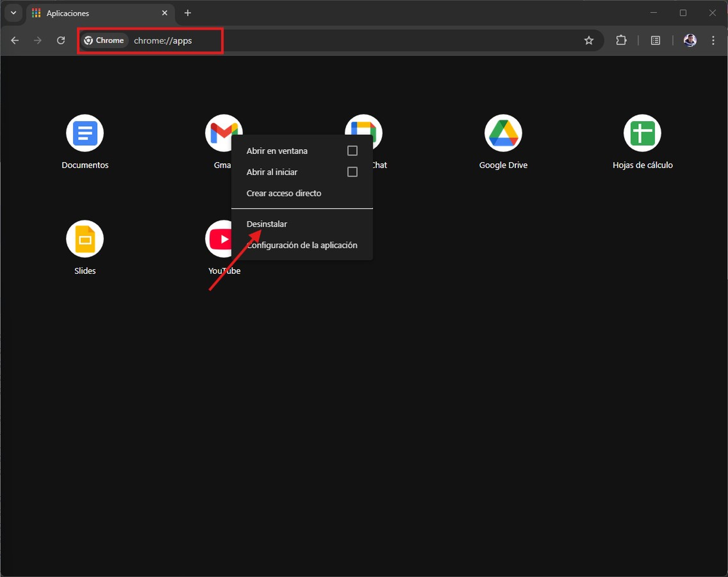Click the Google Drive label
The height and width of the screenshot is (577, 728).
503,165
